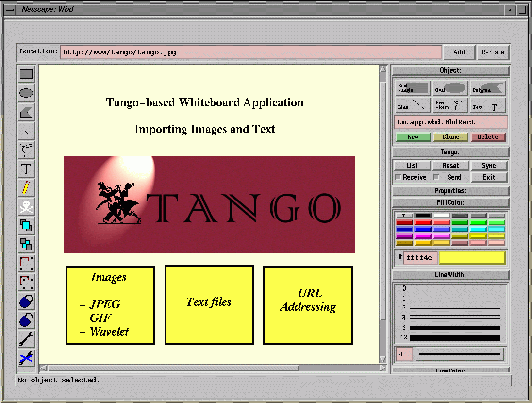532x403 pixels.
Task: Pick the white fill color swatch
Action: coord(441,216)
